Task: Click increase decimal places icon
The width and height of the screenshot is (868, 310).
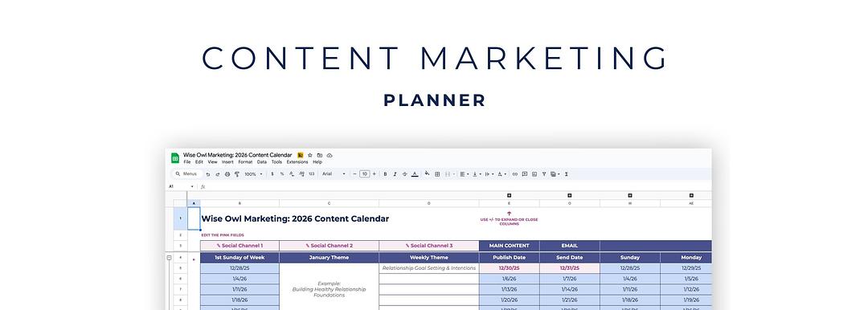Action: click(301, 173)
